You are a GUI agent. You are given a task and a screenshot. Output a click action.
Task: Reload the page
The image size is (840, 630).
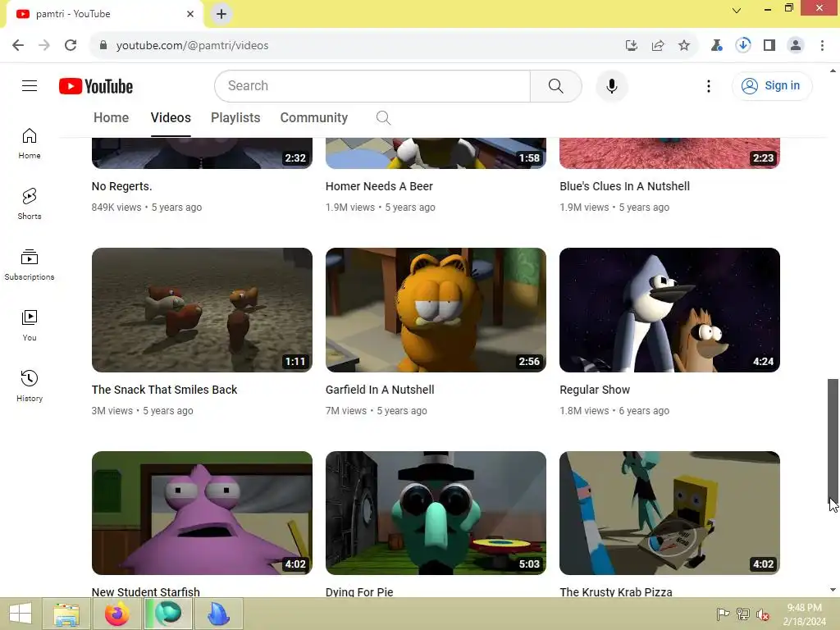click(x=71, y=45)
